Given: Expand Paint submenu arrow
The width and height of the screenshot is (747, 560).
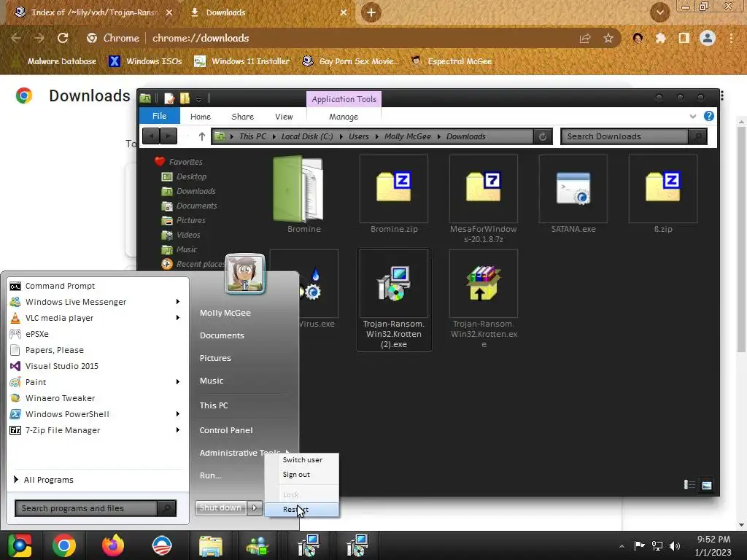Looking at the screenshot, I should point(178,382).
